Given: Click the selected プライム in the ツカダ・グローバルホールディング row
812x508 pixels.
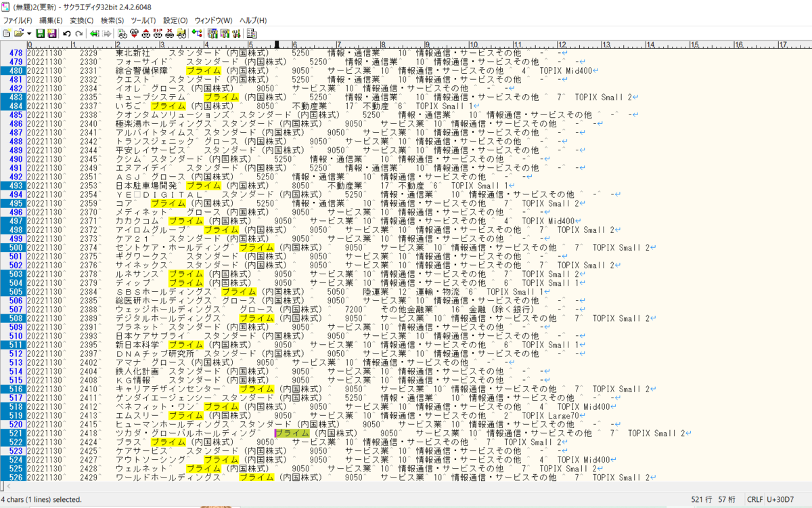Looking at the screenshot, I should click(292, 433).
